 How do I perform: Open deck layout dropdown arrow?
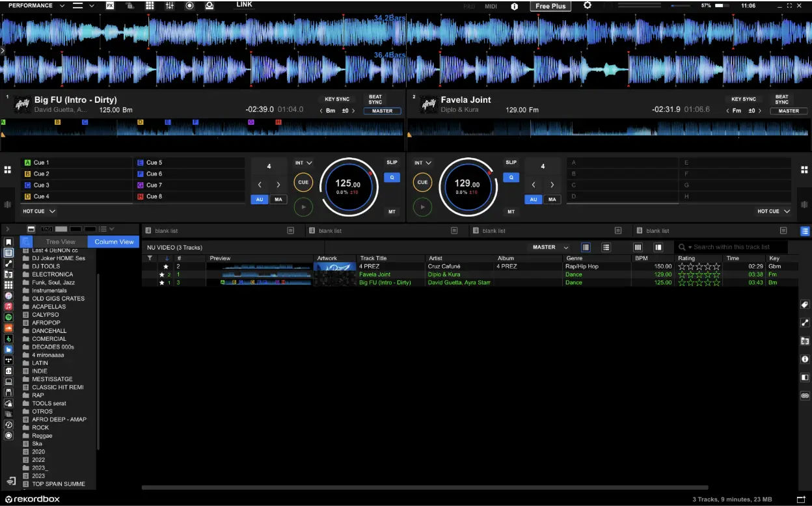click(x=92, y=5)
